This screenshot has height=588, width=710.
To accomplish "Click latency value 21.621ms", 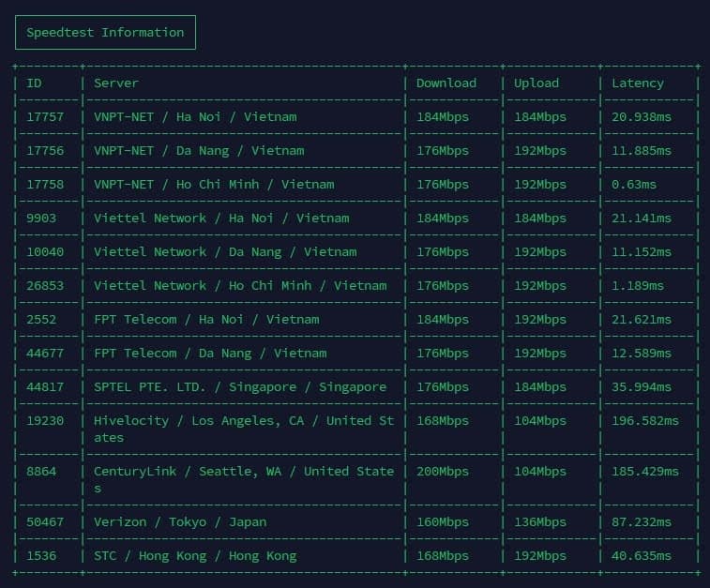I will (x=642, y=320).
